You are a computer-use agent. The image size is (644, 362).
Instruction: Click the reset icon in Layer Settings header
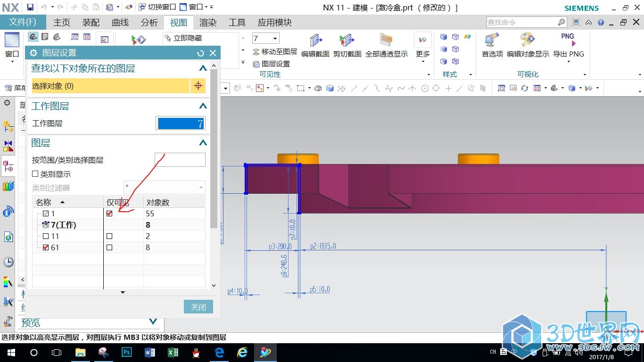pos(200,53)
